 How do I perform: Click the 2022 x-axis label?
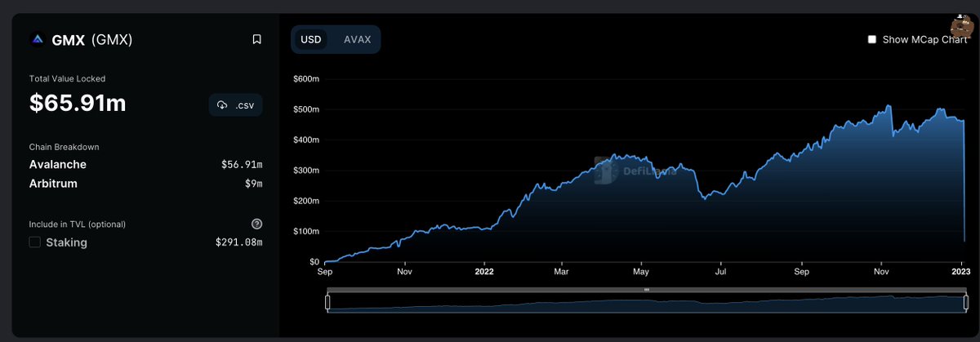click(484, 270)
